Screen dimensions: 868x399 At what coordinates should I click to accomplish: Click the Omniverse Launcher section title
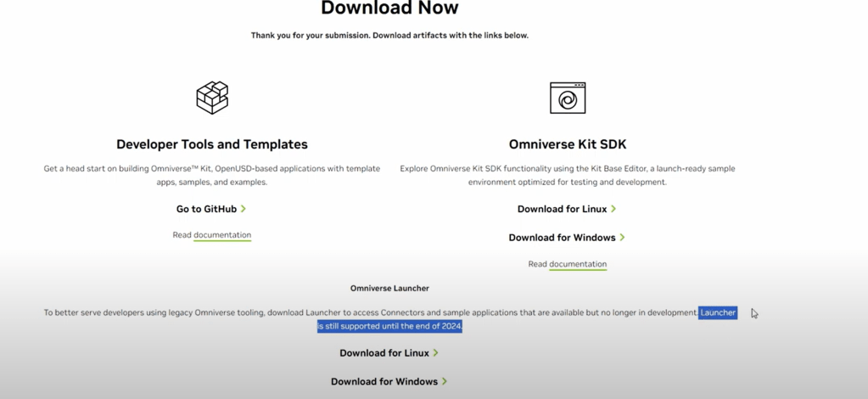(389, 289)
